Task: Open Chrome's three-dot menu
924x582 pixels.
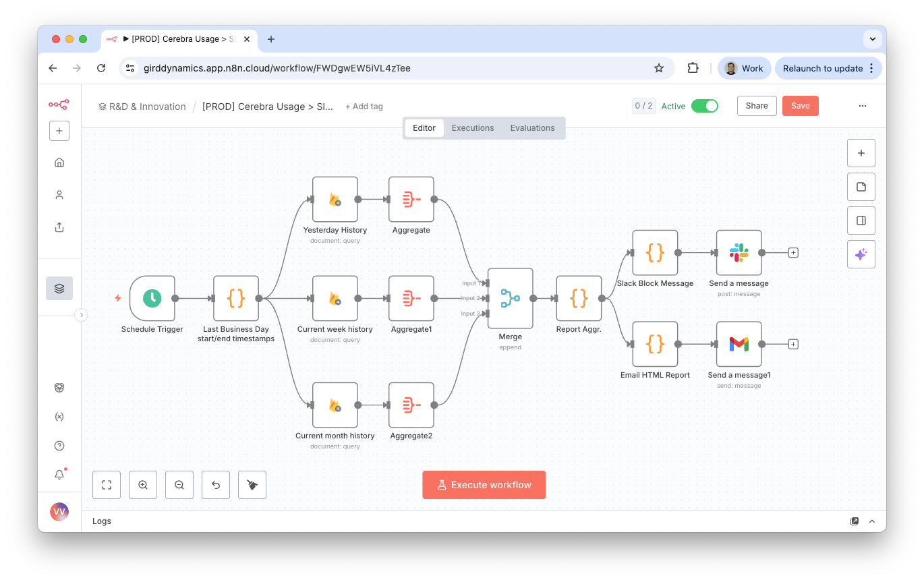Action: coord(871,68)
